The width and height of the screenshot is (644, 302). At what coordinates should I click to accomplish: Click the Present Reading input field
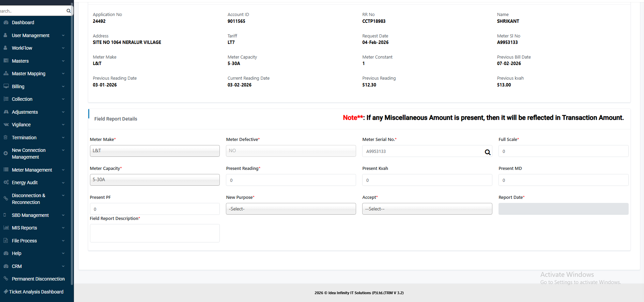pos(291,180)
